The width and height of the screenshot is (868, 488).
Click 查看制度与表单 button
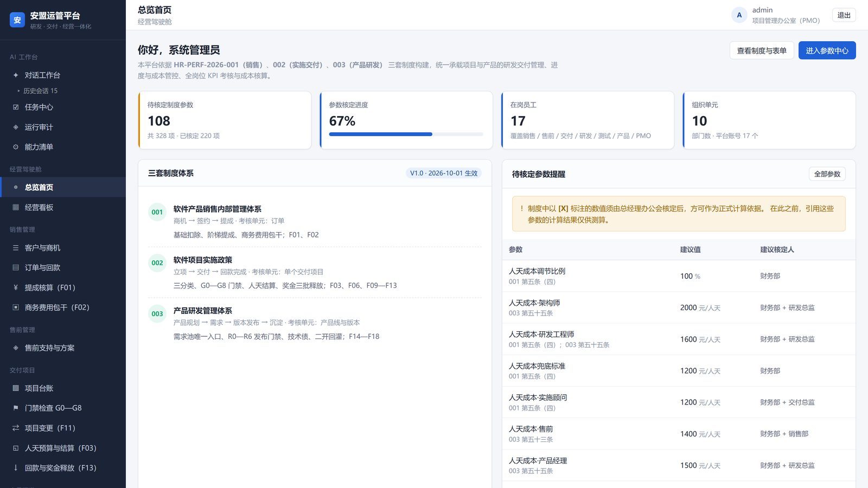tap(762, 50)
